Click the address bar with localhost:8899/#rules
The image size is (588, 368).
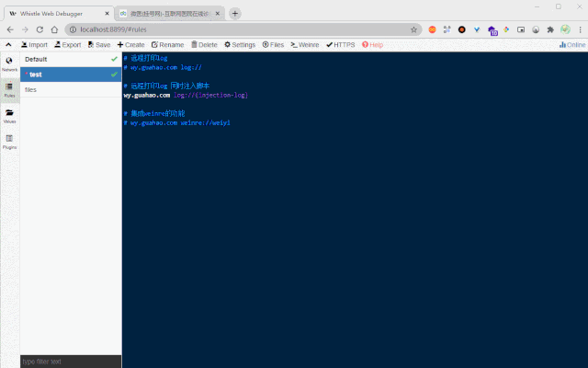coord(243,29)
